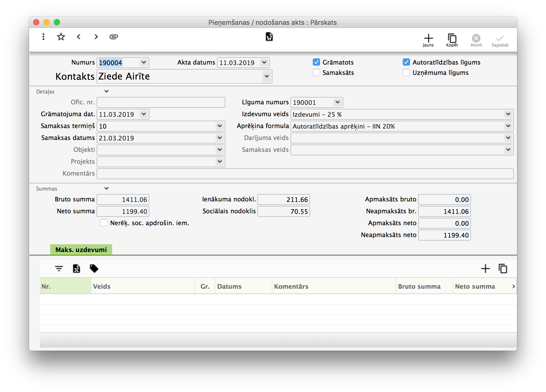Create new record with Jauns

point(428,40)
